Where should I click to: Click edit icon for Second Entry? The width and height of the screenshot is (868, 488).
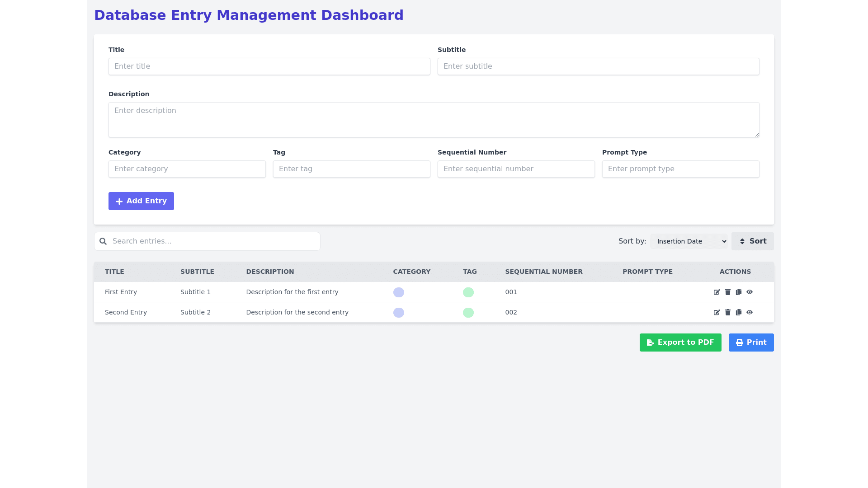click(717, 313)
